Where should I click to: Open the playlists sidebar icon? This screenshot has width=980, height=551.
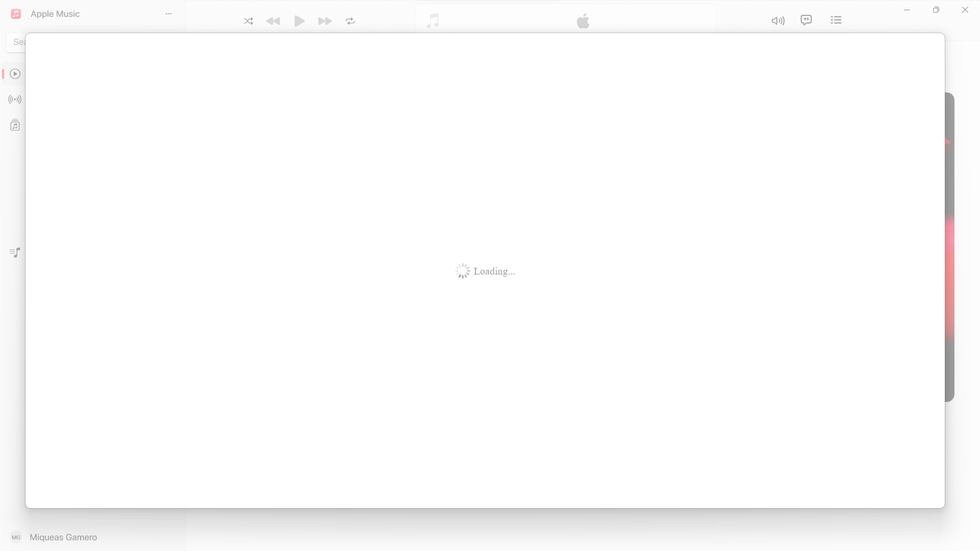click(15, 253)
